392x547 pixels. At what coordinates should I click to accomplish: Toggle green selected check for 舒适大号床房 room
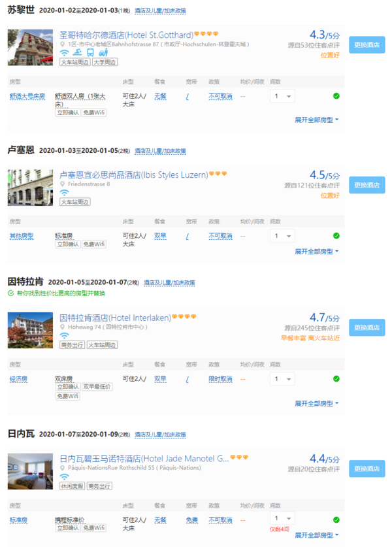[336, 96]
